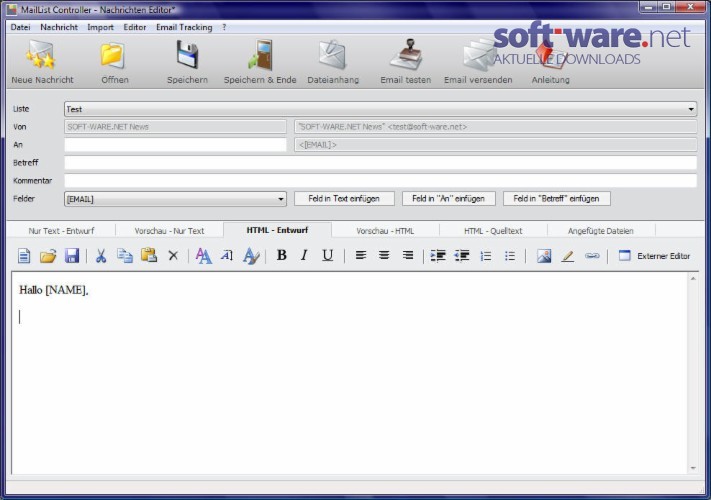
Task: Switch to Nur Text - Entwurf tab
Action: click(61, 231)
